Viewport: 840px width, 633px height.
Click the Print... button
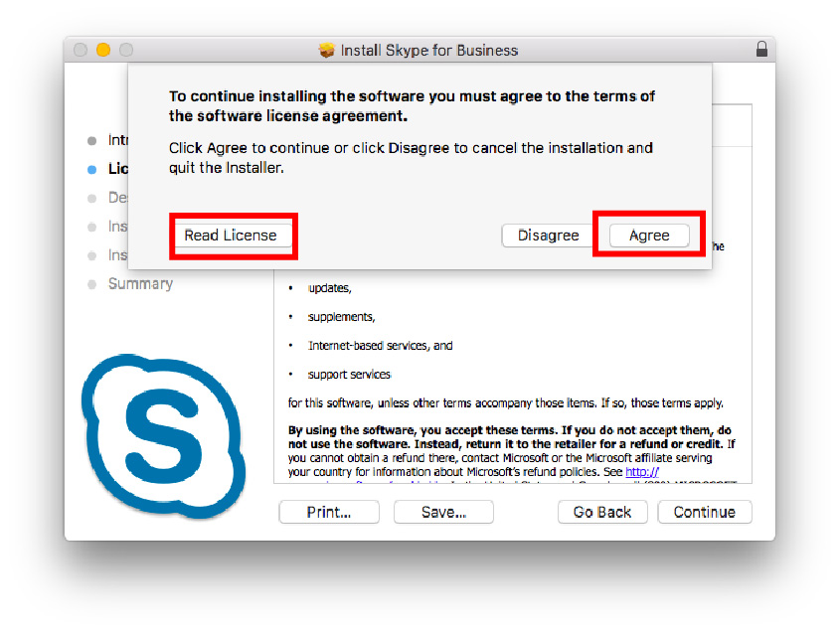pyautogui.click(x=329, y=512)
